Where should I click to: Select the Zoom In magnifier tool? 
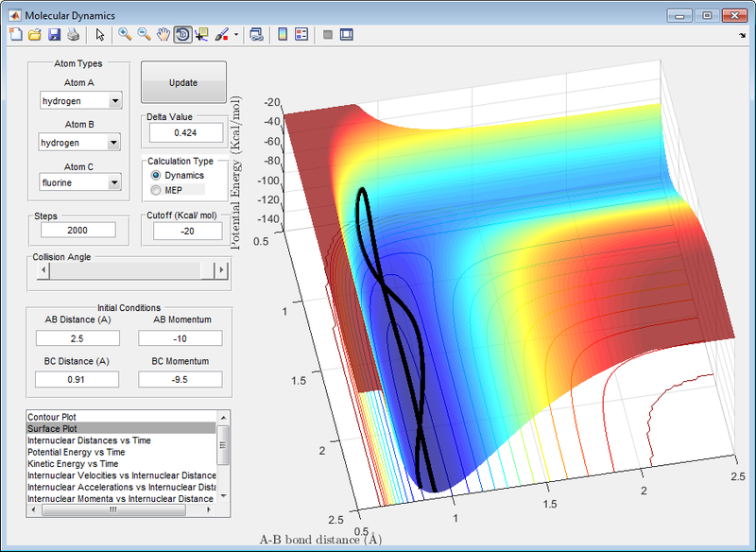point(125,35)
